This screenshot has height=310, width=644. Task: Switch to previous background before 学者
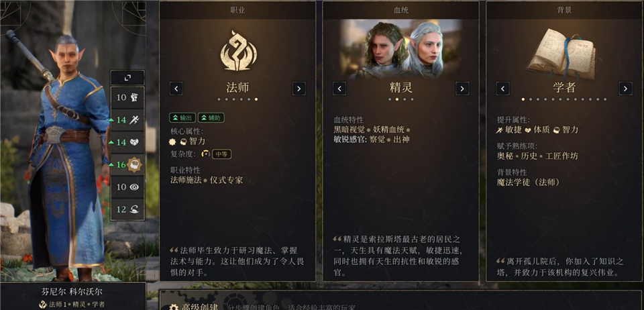point(502,89)
